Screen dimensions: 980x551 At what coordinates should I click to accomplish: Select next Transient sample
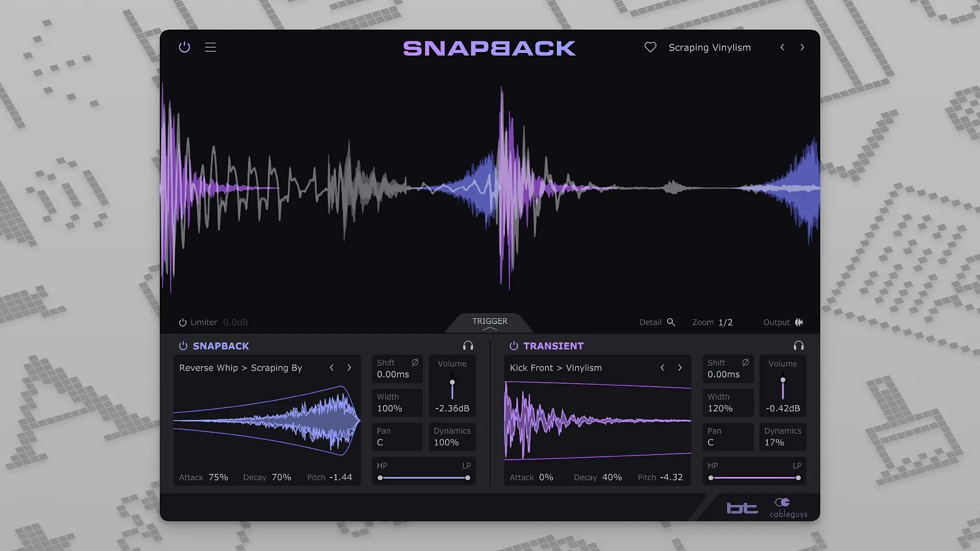[x=680, y=368]
